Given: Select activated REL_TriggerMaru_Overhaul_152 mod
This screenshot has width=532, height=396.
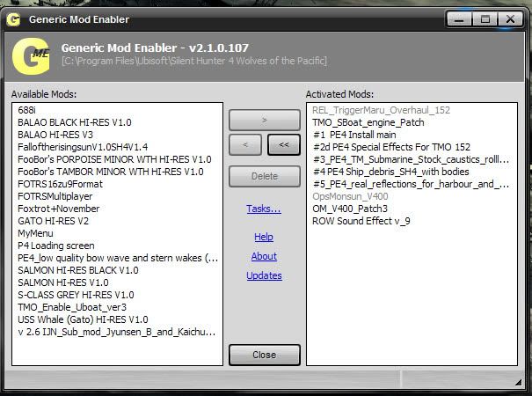Looking at the screenshot, I should pyautogui.click(x=381, y=110).
